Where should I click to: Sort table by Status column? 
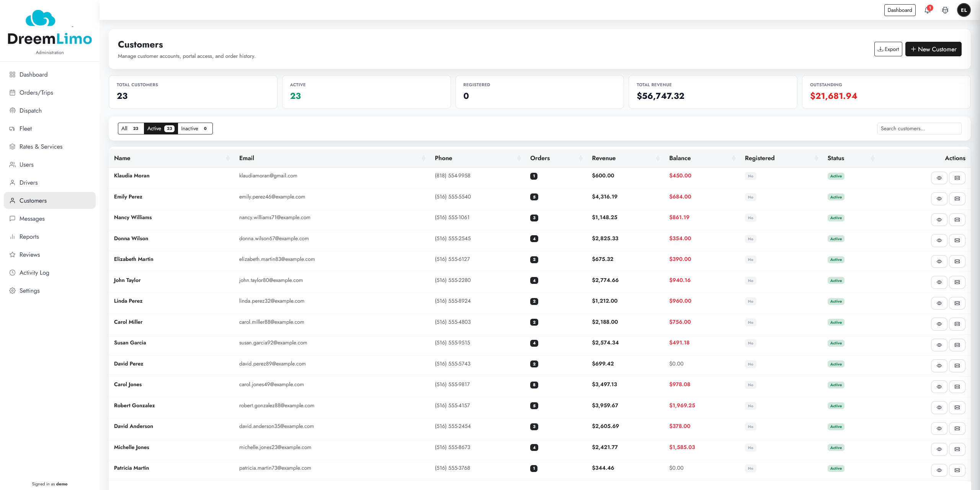(851, 158)
